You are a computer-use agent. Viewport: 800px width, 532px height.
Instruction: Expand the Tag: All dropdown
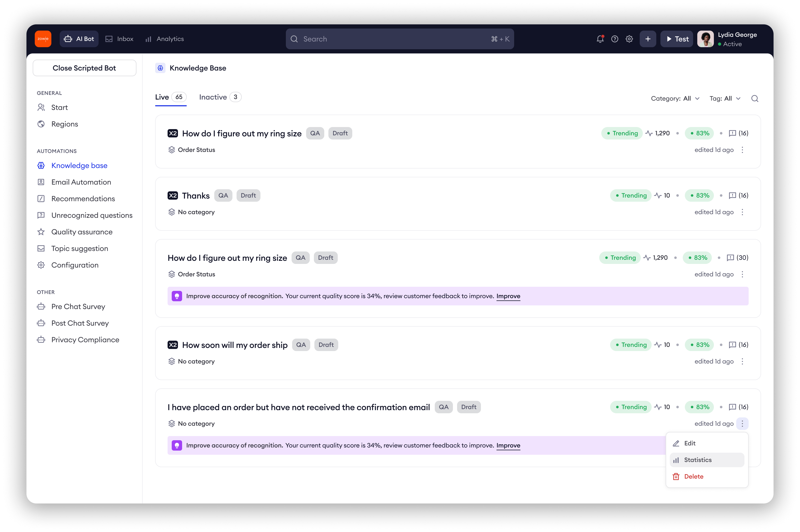pos(725,99)
